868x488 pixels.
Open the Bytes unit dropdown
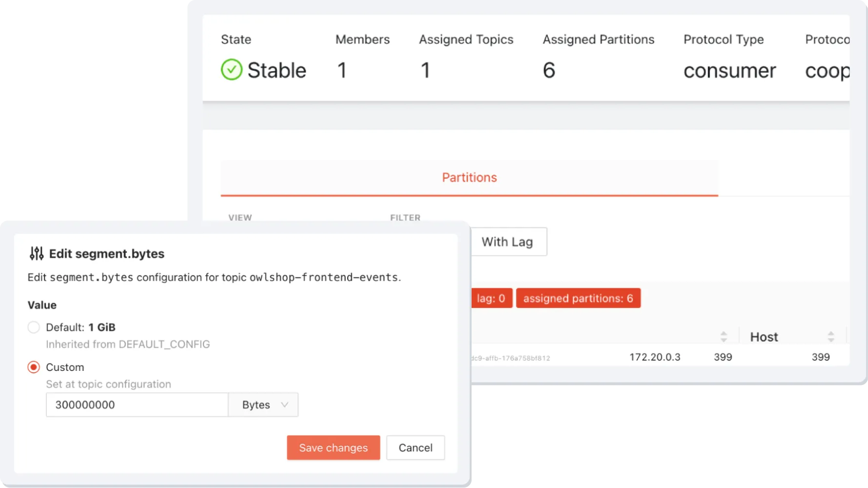pyautogui.click(x=263, y=405)
